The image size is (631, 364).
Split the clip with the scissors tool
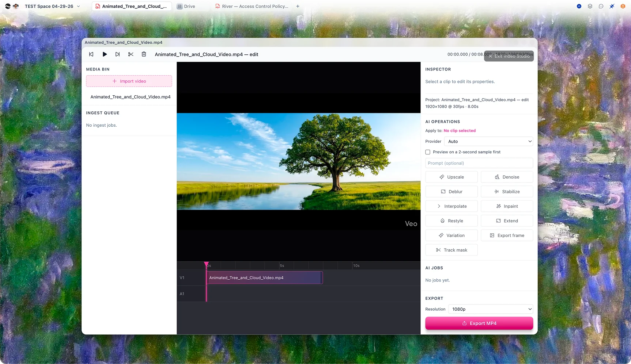(x=131, y=54)
